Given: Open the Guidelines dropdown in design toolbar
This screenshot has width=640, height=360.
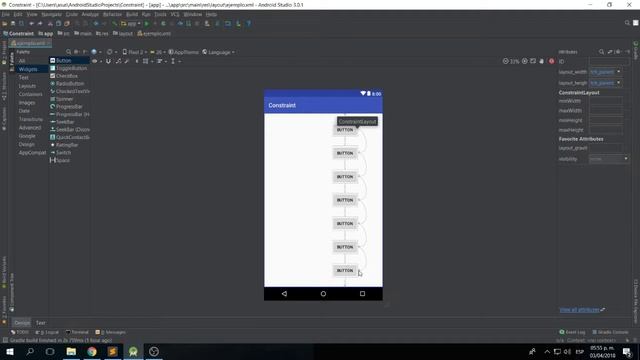Looking at the screenshot, I should point(175,61).
